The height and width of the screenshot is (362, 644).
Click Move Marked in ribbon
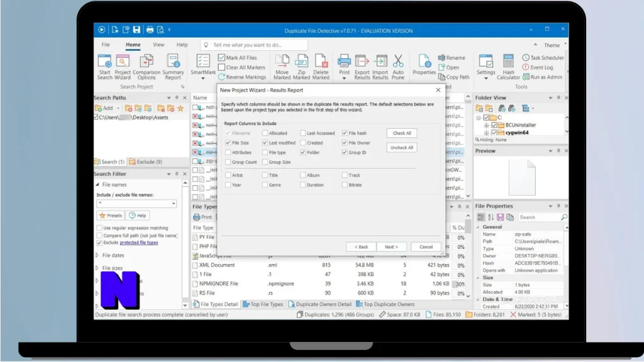pos(282,67)
